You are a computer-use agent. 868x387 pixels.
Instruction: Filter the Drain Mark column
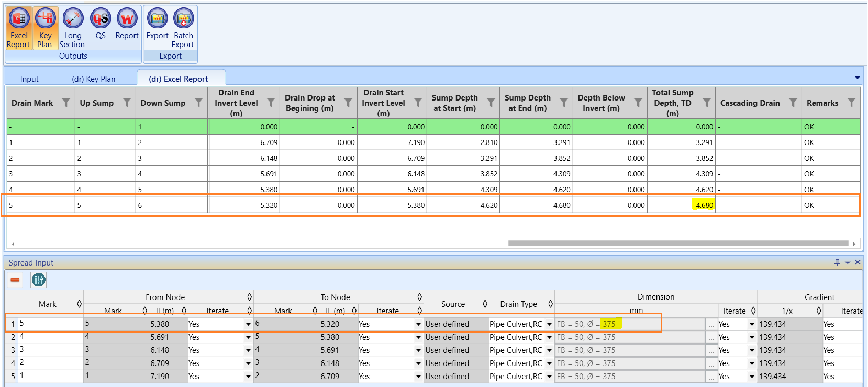[66, 103]
